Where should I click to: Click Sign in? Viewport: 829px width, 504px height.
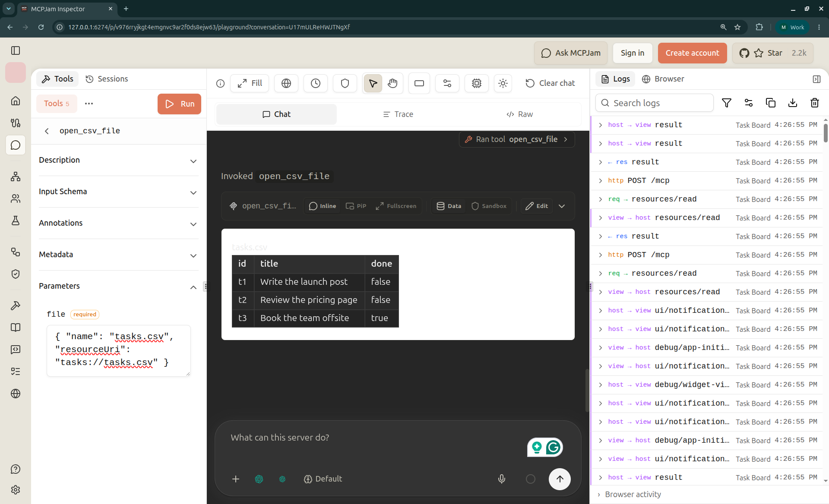coord(632,53)
